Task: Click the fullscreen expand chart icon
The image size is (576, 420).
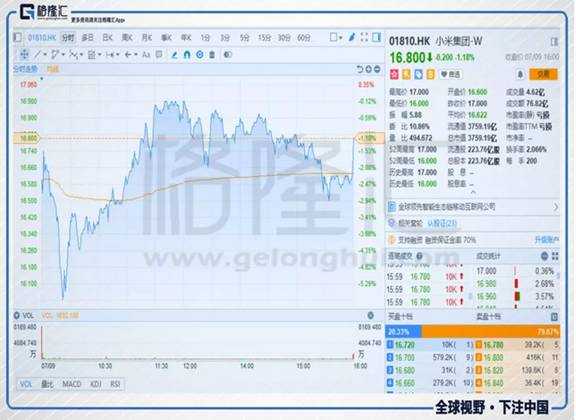Action: 364,37
